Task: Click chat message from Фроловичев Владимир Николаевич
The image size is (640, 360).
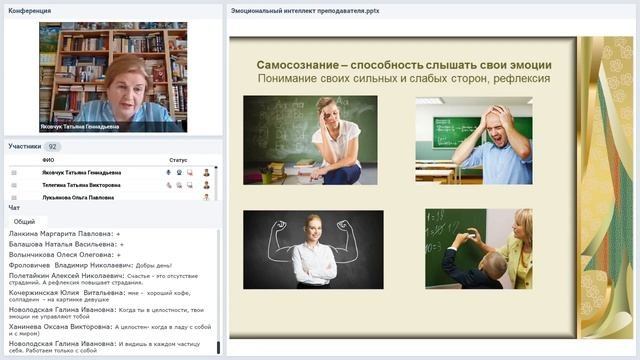Action: click(x=90, y=265)
